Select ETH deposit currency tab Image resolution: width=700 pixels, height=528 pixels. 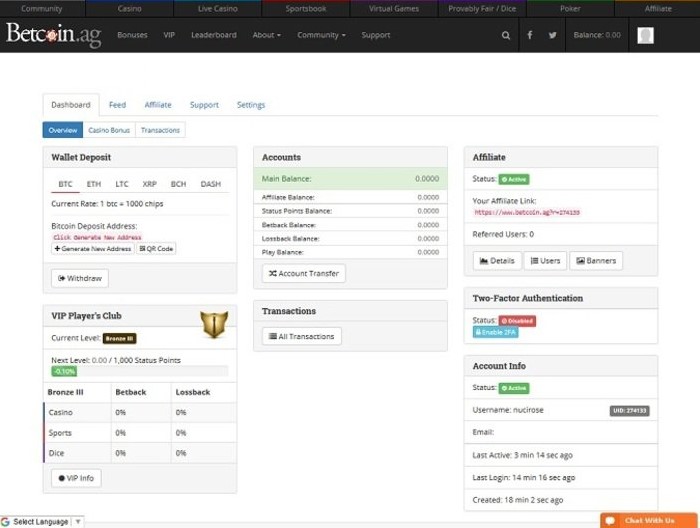94,184
